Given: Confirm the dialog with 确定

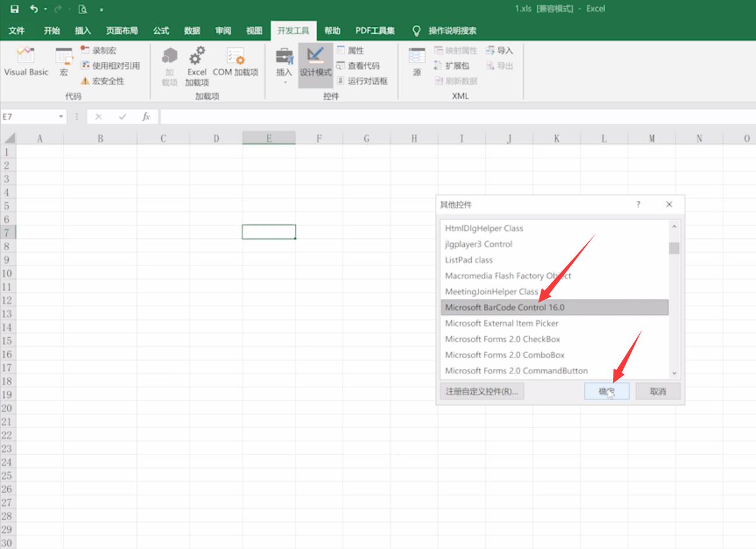Looking at the screenshot, I should (x=607, y=391).
